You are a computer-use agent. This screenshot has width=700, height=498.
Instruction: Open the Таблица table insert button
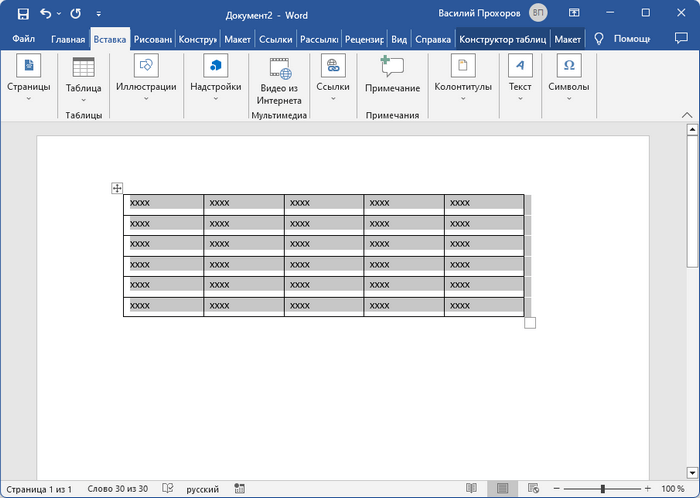click(x=84, y=77)
